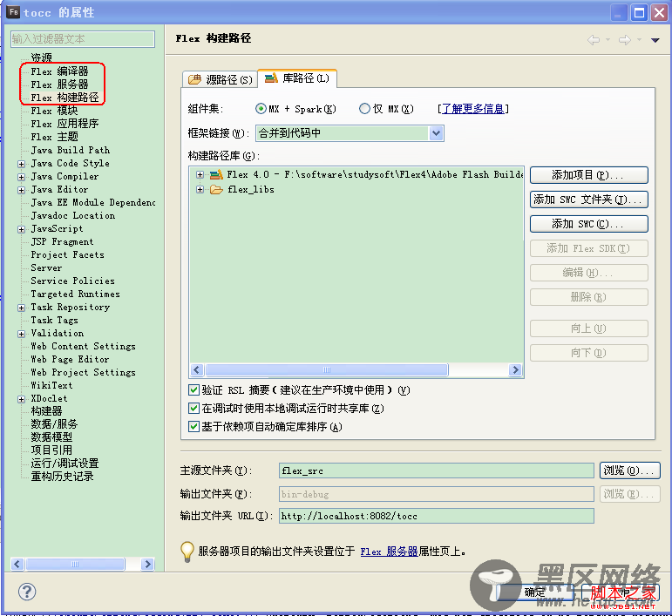The height and width of the screenshot is (616, 672).
Task: Select 仅 MX component set radio
Action: click(364, 109)
